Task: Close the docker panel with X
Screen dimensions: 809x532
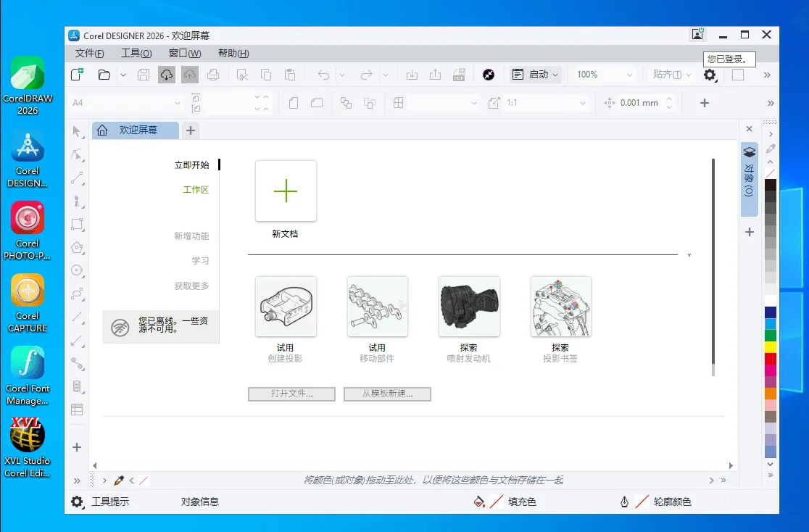Action: 749,129
